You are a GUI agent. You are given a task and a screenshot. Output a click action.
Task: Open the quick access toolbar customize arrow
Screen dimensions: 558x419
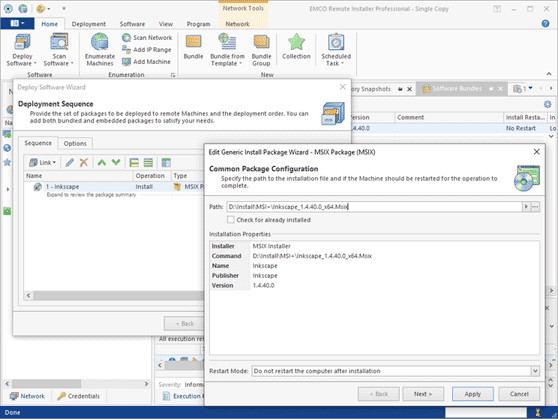coord(64,9)
